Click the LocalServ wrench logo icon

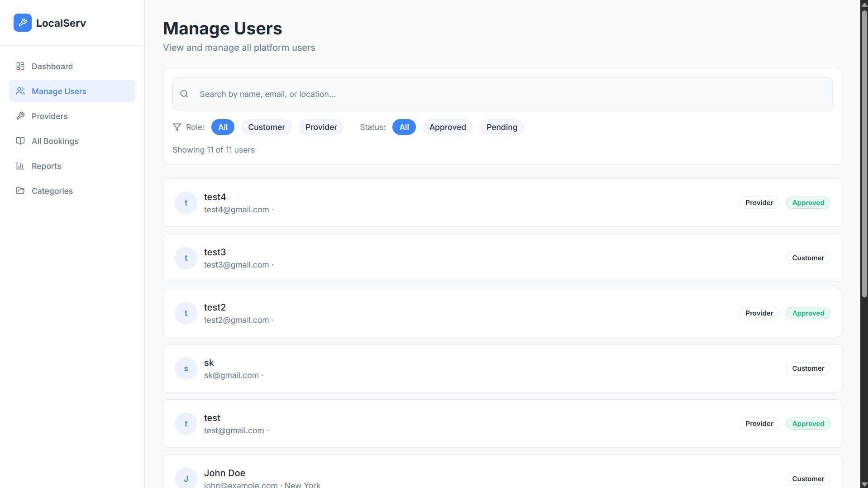click(23, 23)
